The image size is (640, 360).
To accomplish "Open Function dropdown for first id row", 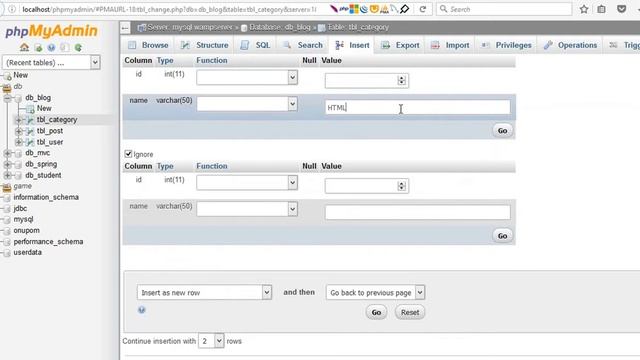I will coord(247,78).
